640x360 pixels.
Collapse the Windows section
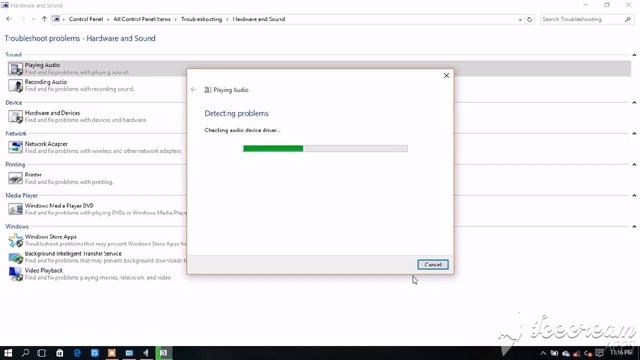(x=634, y=227)
